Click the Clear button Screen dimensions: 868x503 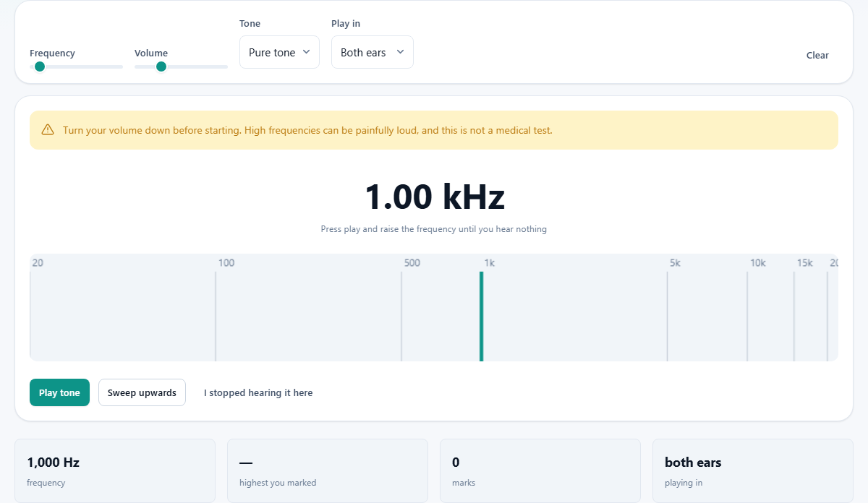(817, 55)
